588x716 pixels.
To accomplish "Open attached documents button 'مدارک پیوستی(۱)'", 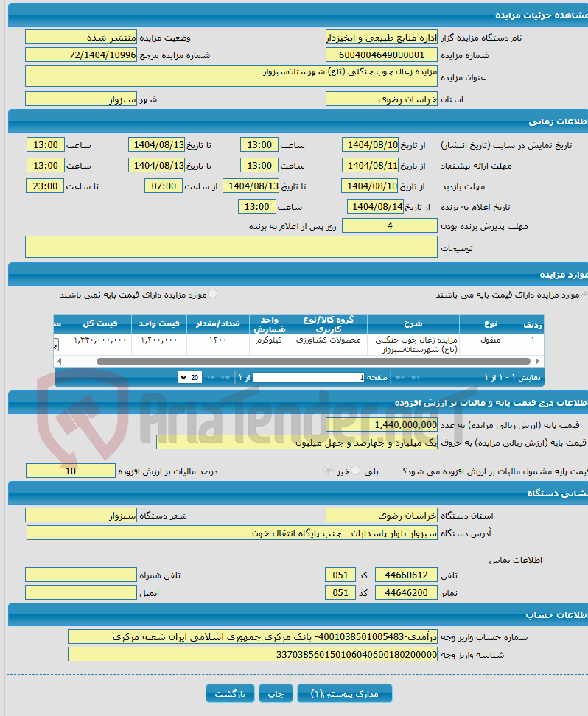I will [345, 693].
